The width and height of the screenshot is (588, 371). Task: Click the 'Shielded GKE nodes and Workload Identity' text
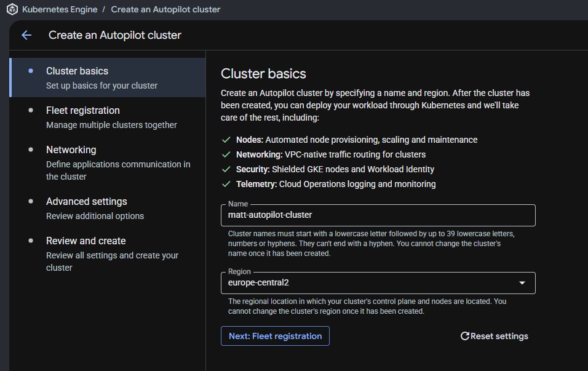353,169
